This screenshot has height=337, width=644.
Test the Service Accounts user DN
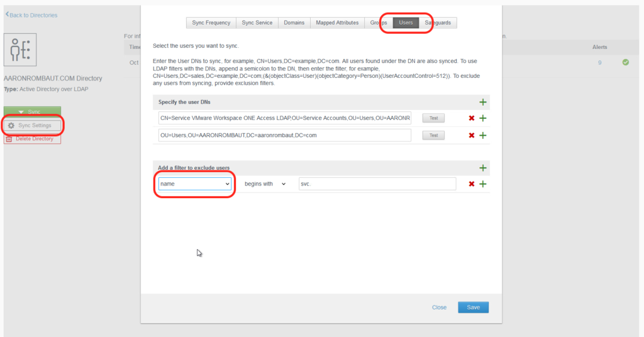coord(433,118)
